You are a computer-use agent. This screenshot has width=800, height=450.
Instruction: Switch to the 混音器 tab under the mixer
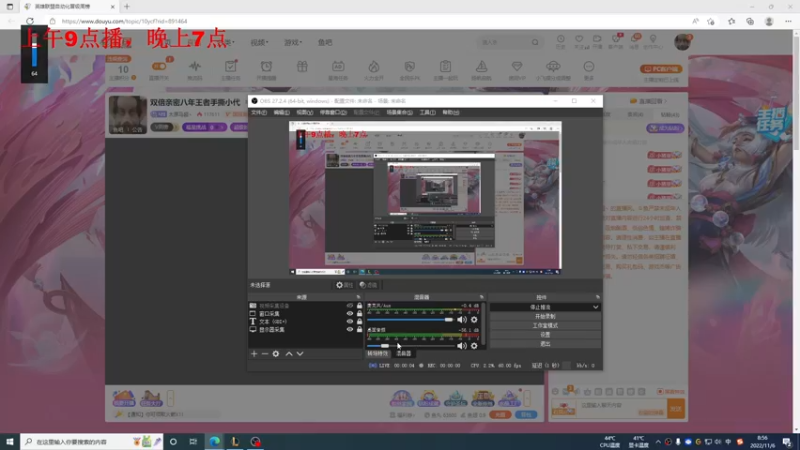tap(404, 354)
